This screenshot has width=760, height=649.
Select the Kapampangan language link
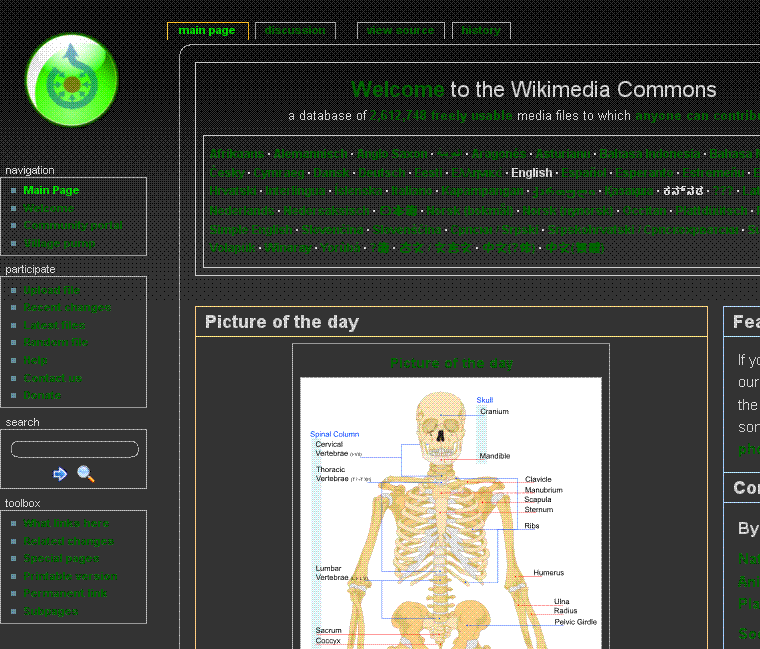point(482,190)
